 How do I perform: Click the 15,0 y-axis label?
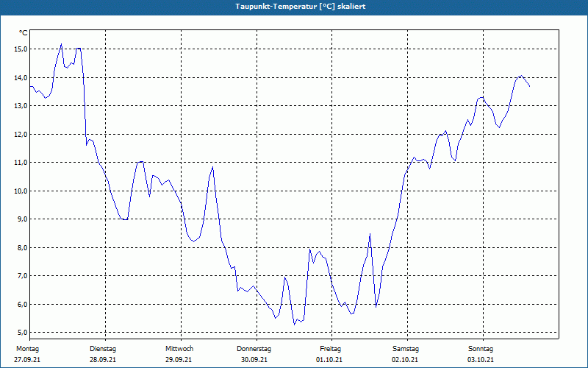21,49
